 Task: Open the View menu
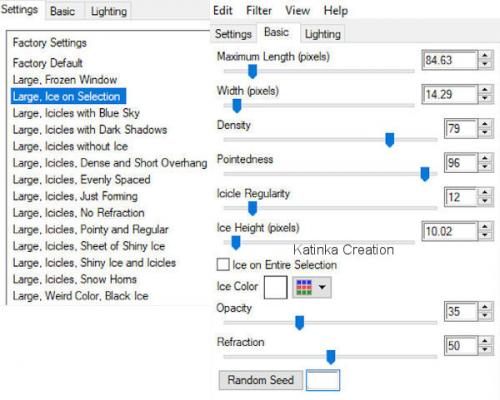point(297,10)
